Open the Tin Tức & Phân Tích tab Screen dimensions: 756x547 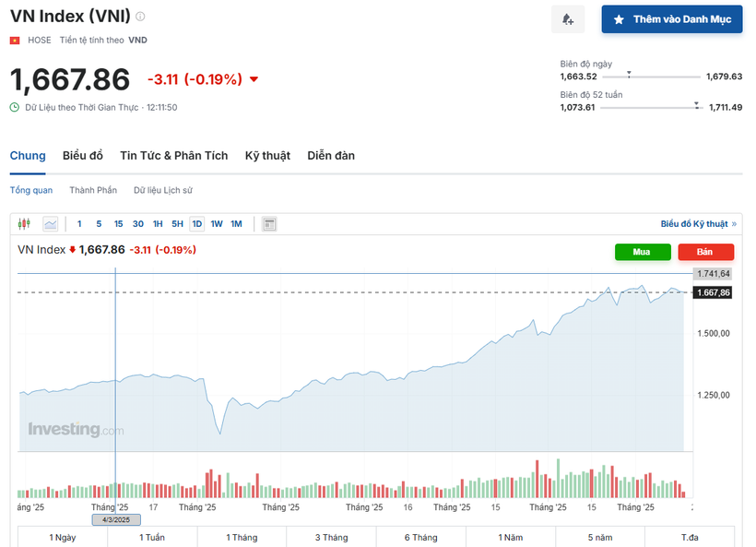coord(173,155)
